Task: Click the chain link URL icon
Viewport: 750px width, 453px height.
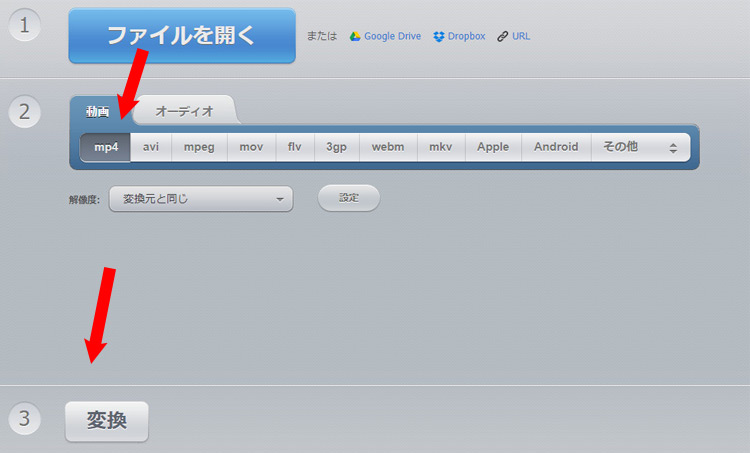Action: coord(502,36)
